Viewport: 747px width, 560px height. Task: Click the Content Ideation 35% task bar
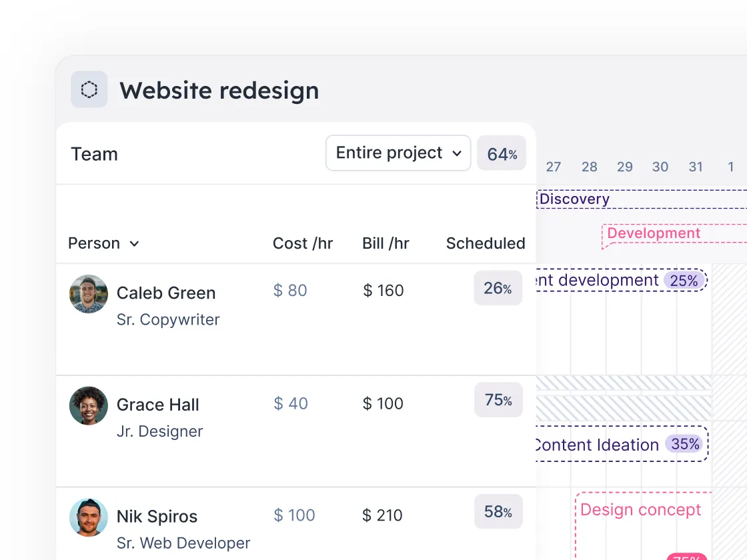tap(620, 445)
